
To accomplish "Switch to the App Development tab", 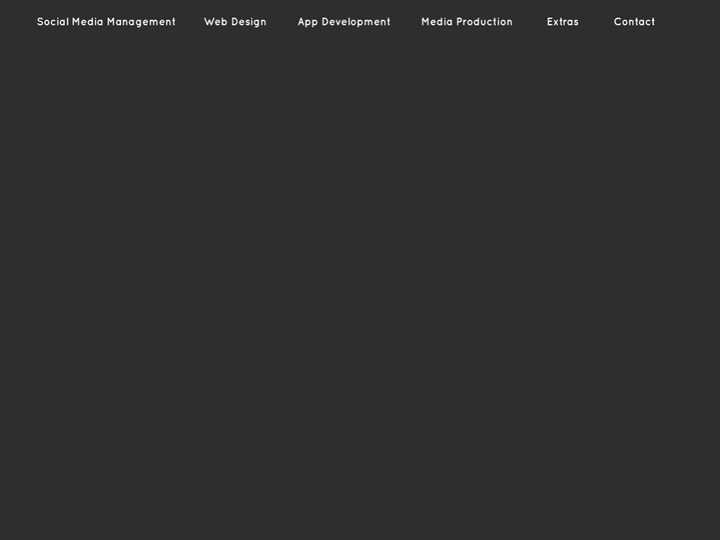I will 344,22.
